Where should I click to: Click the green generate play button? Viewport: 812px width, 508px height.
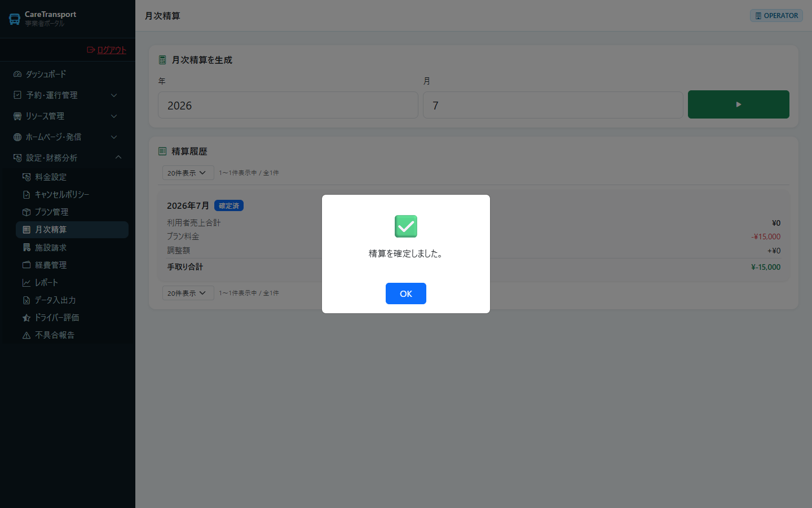click(739, 104)
